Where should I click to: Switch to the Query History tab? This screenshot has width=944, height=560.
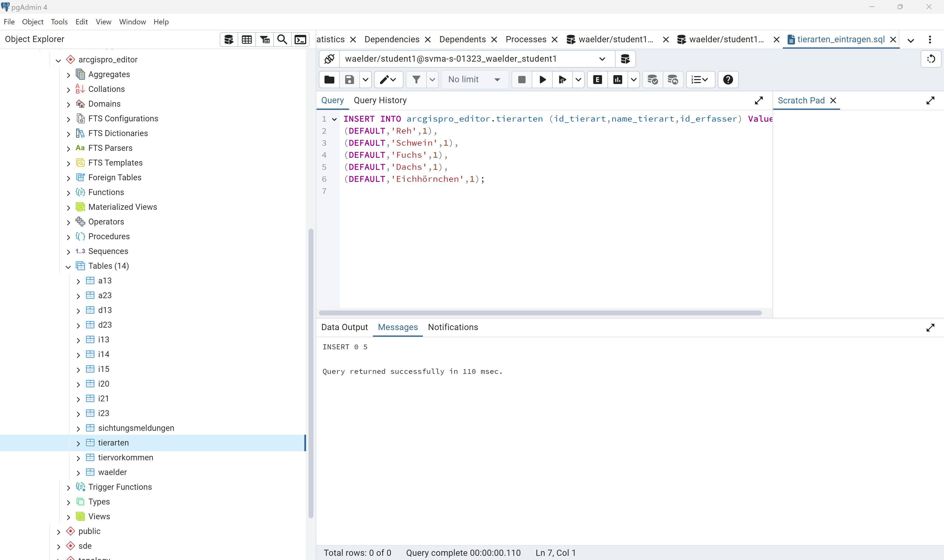click(380, 100)
